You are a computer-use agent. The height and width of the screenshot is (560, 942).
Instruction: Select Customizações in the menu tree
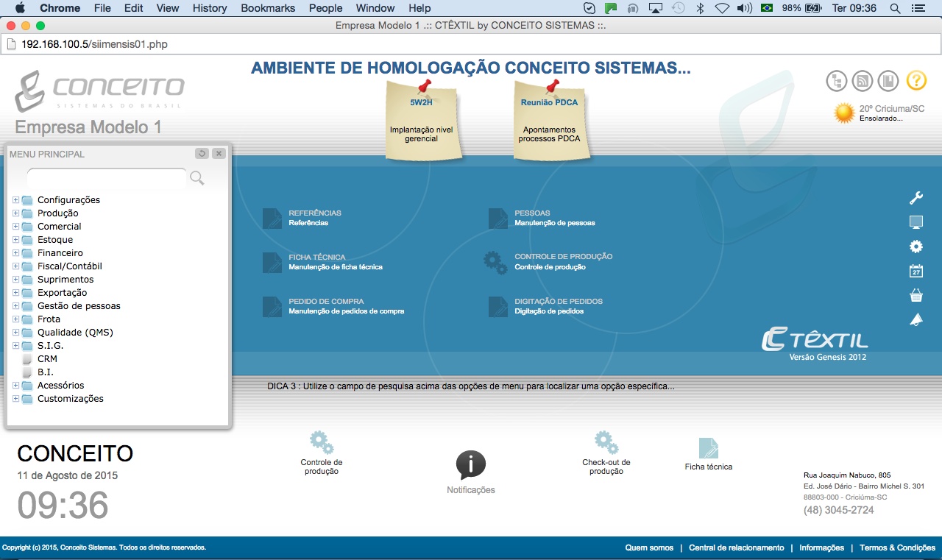coord(71,399)
